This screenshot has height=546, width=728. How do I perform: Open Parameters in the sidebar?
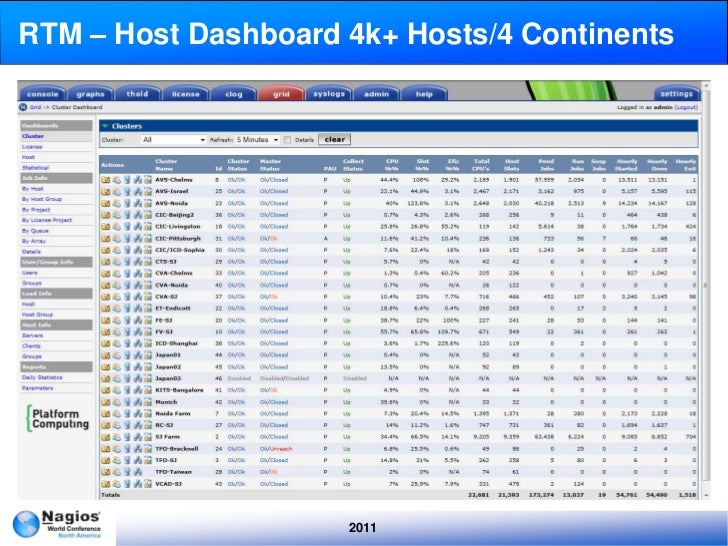point(38,388)
